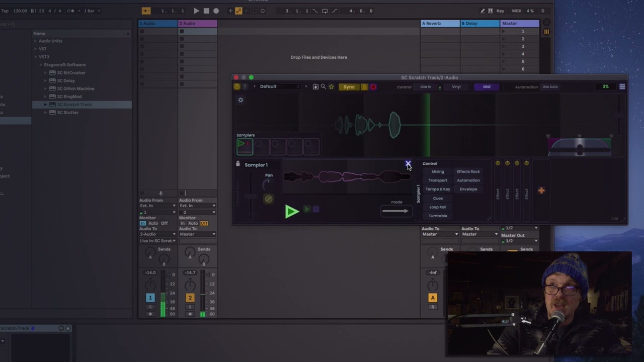Viewport: 644px width, 362px height.
Task: Toggle the computer MIDI keyboard icon
Action: click(x=491, y=11)
